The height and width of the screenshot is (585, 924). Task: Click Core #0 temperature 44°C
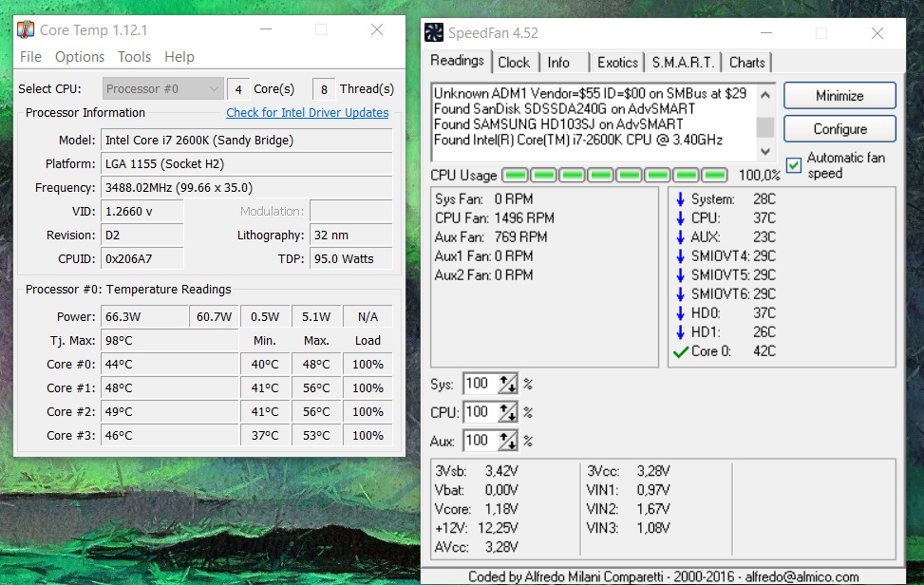pyautogui.click(x=170, y=364)
